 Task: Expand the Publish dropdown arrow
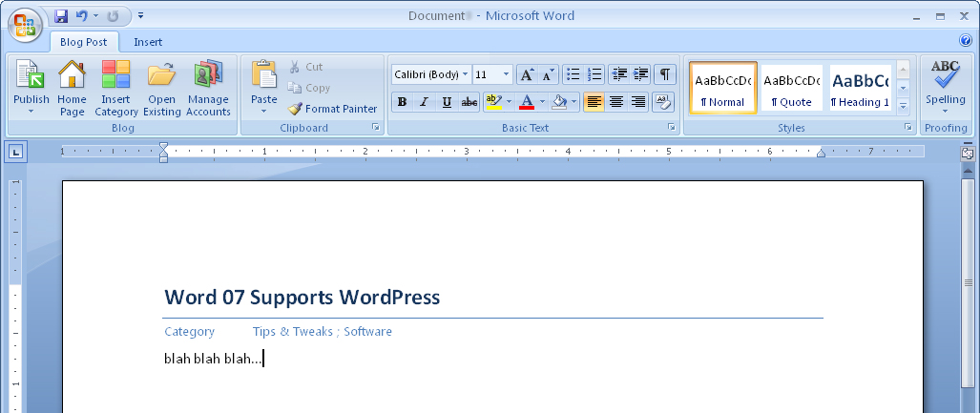pos(31,112)
